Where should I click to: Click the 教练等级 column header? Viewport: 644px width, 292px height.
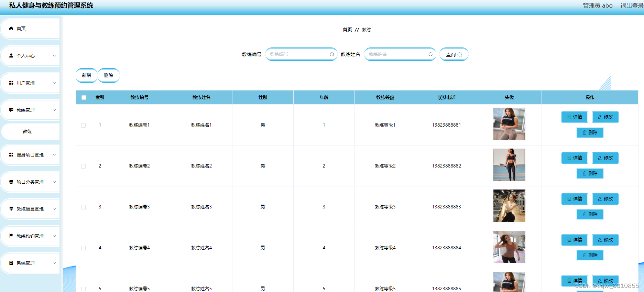(x=385, y=97)
